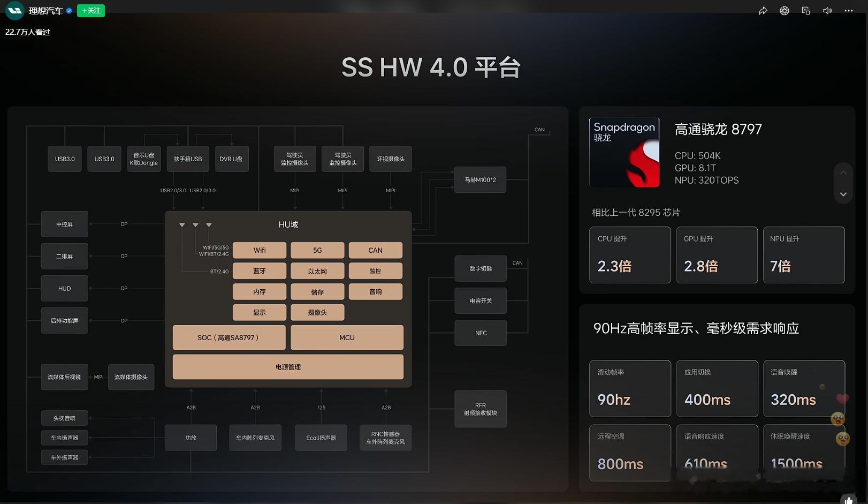Select the 流媒体后视镜 block
Screen dimensions: 868x504
(64, 377)
